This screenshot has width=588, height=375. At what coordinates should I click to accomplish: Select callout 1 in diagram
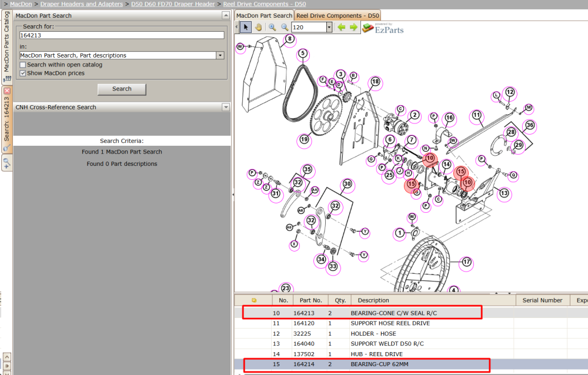(400, 233)
